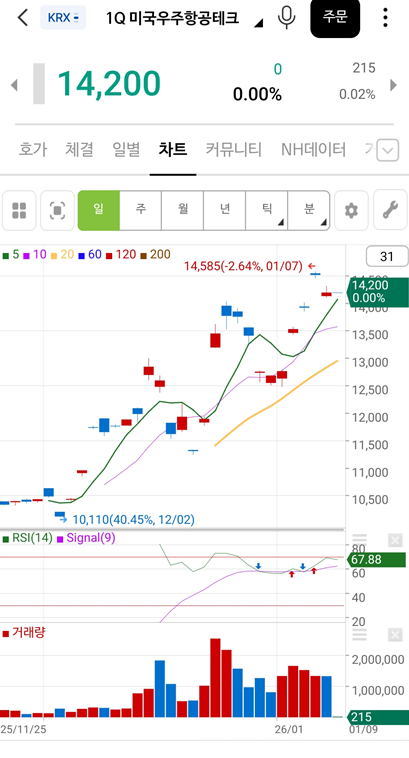Open the NH데이터 tab
Screen dimensions: 409x758
(x=313, y=149)
